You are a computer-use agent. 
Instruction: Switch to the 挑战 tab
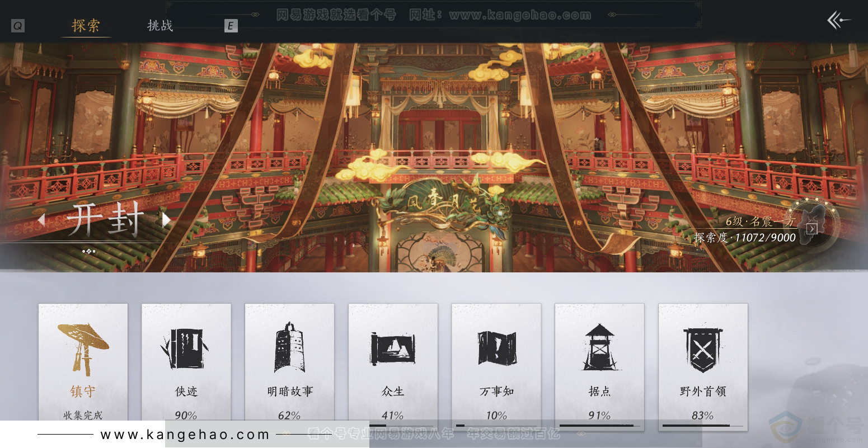point(160,26)
